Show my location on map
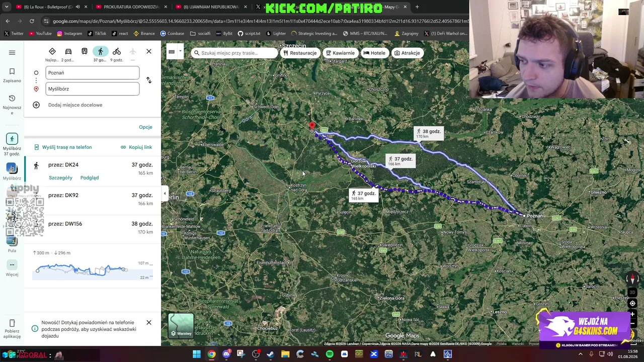The width and height of the screenshot is (644, 362). click(x=633, y=304)
